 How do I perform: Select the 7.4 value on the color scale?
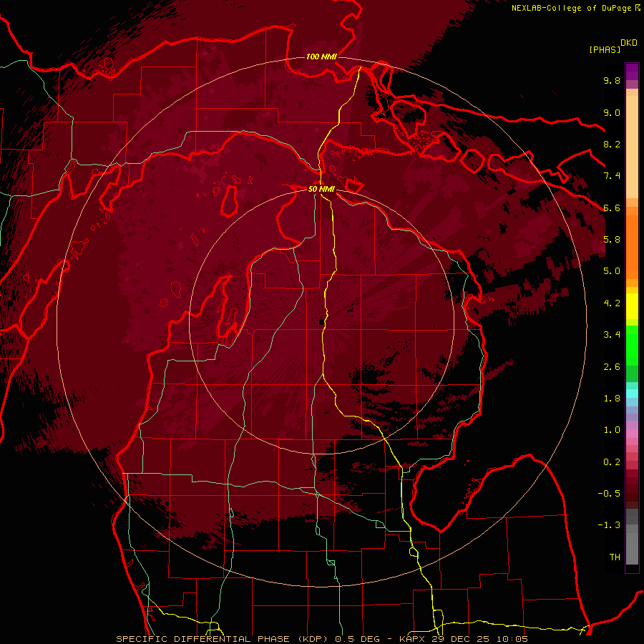pos(612,176)
